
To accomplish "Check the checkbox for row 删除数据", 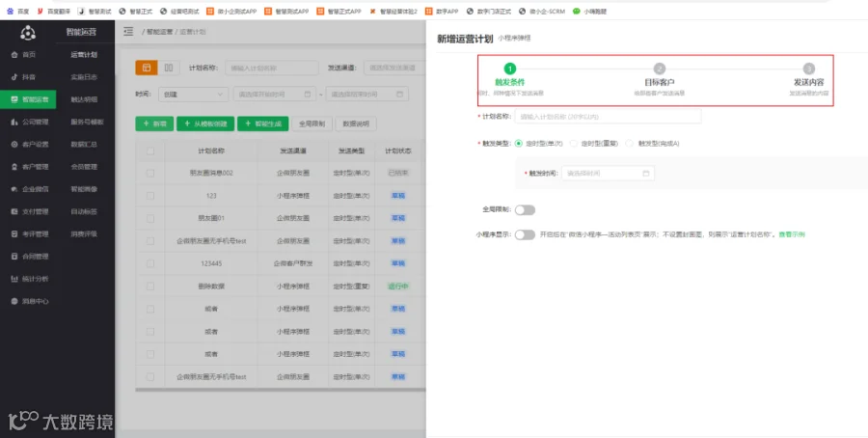I will tap(150, 287).
